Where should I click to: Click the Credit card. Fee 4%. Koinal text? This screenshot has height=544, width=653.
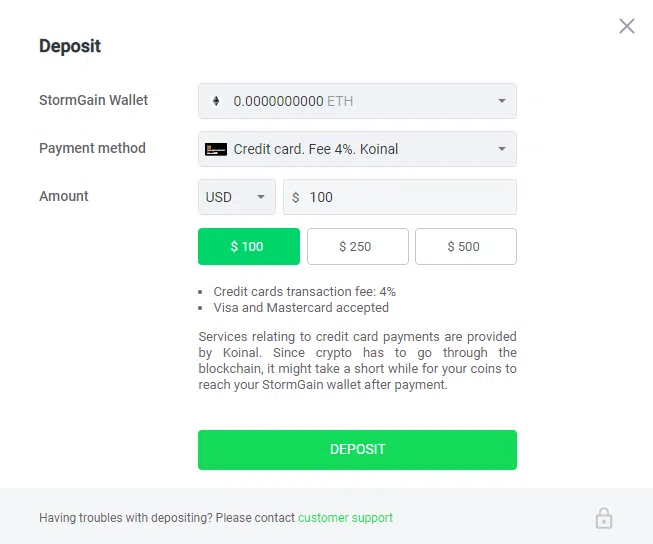pos(316,149)
